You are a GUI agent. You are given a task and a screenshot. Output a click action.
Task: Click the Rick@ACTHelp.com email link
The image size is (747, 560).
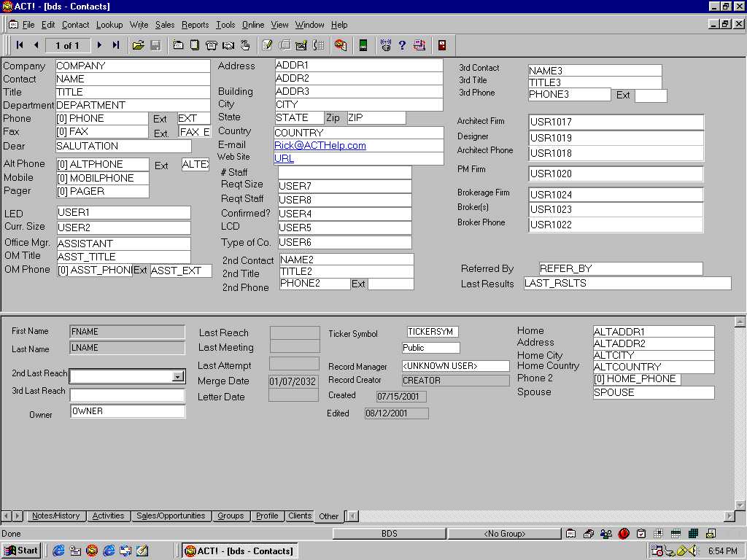tap(320, 146)
